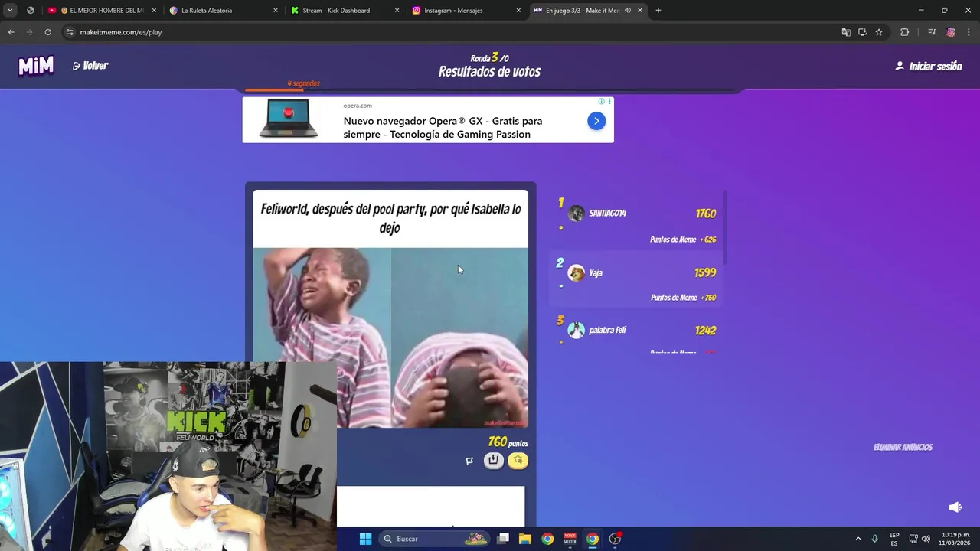This screenshot has width=980, height=551.
Task: Open the volume control in system tray
Action: [926, 539]
